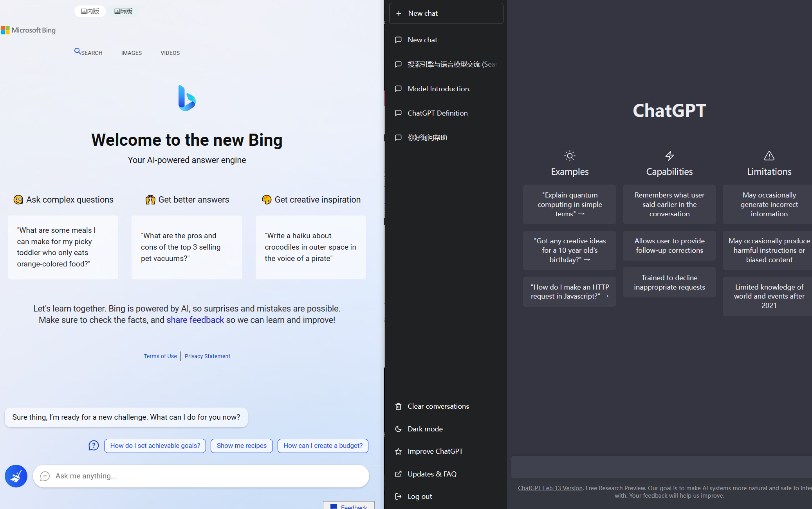
Task: Click the large Bing b logo
Action: (187, 98)
